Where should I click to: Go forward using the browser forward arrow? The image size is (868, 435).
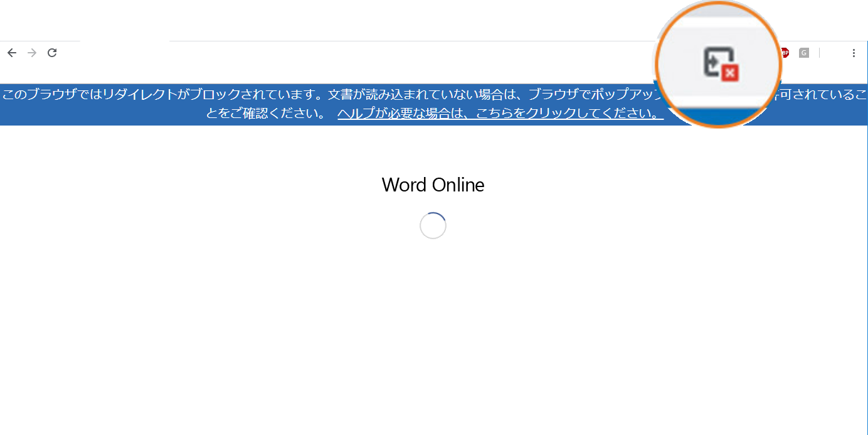[x=32, y=53]
